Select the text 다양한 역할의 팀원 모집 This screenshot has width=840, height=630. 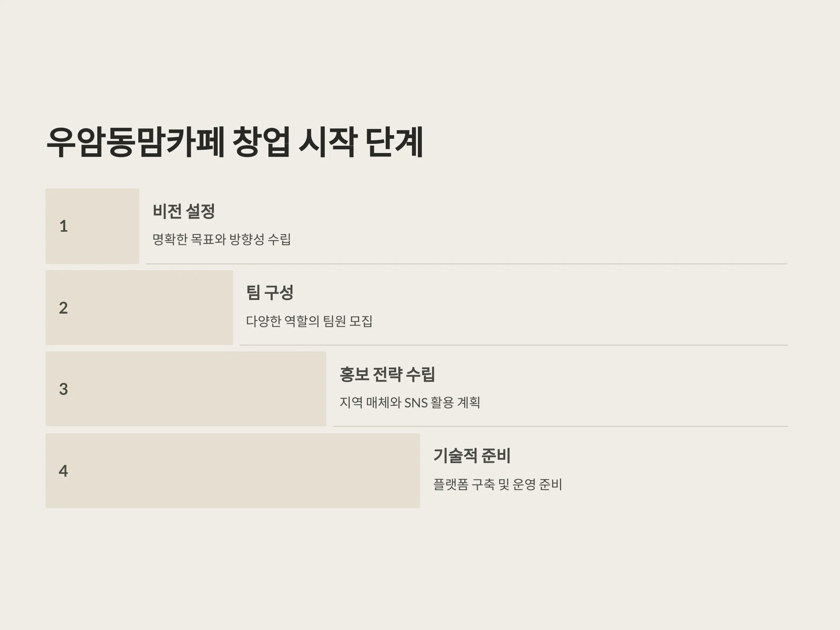point(309,321)
